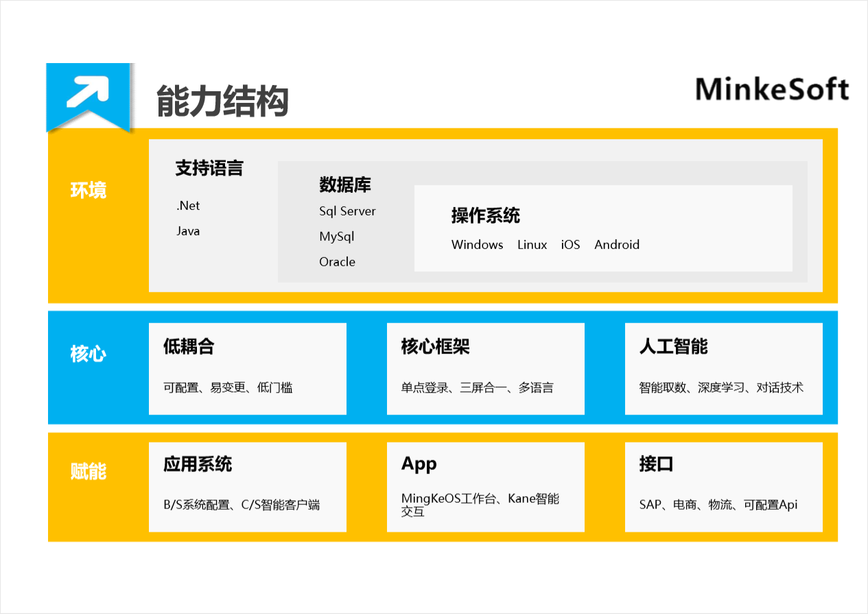Click Windows in the operating systems list

[x=478, y=245]
